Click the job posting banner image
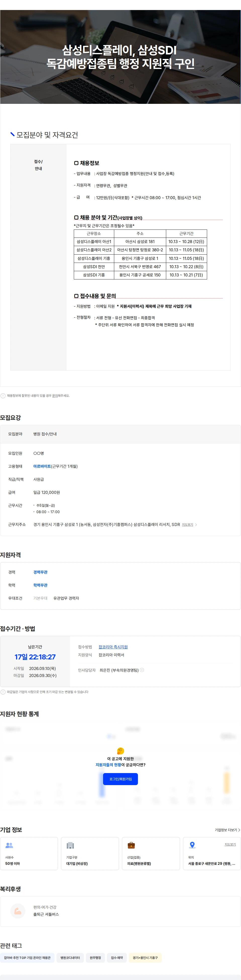This screenshot has width=241, height=980. coord(120,57)
